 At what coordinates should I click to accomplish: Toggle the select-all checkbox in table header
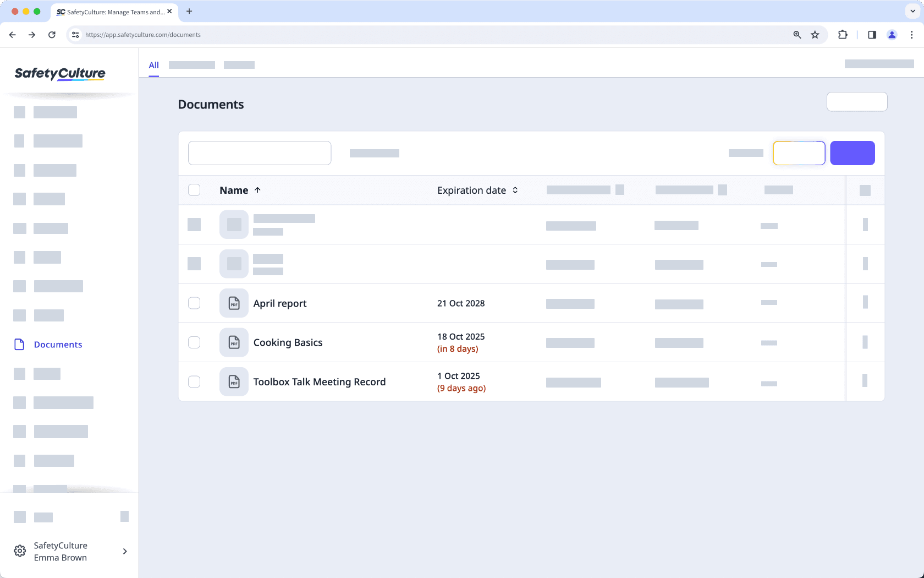(x=194, y=190)
